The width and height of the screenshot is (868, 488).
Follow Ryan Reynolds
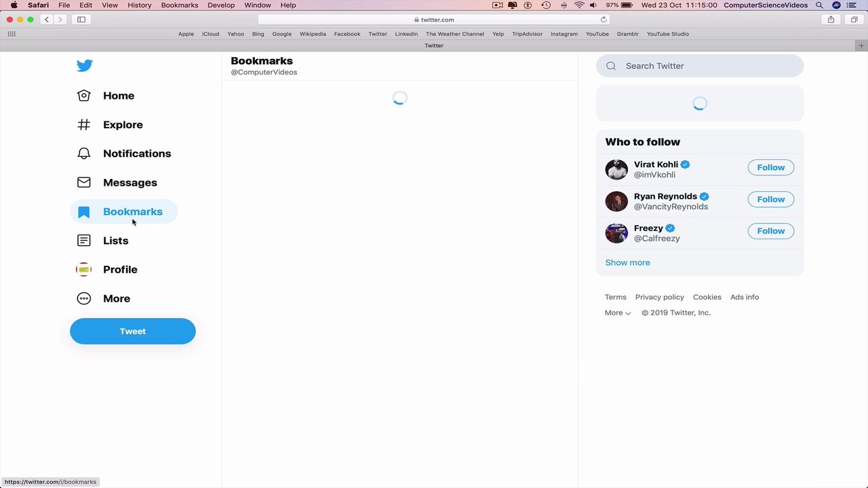[771, 199]
